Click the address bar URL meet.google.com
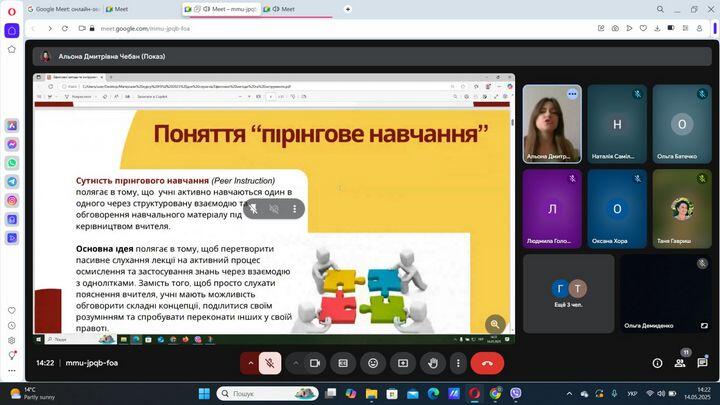 click(145, 28)
